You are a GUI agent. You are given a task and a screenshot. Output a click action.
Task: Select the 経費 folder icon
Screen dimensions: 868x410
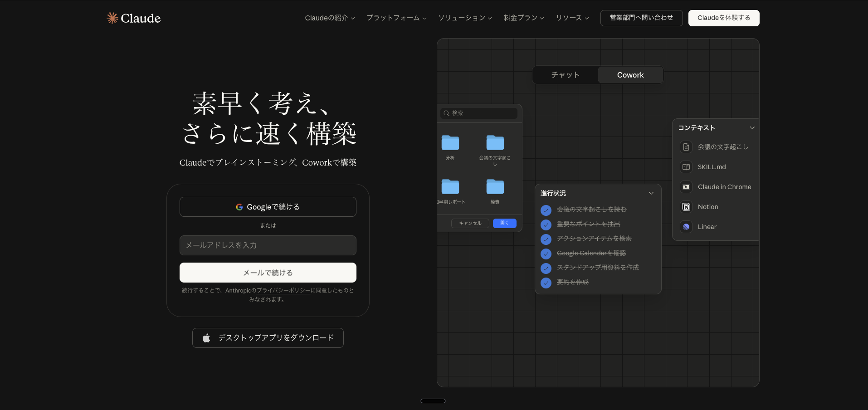click(495, 187)
